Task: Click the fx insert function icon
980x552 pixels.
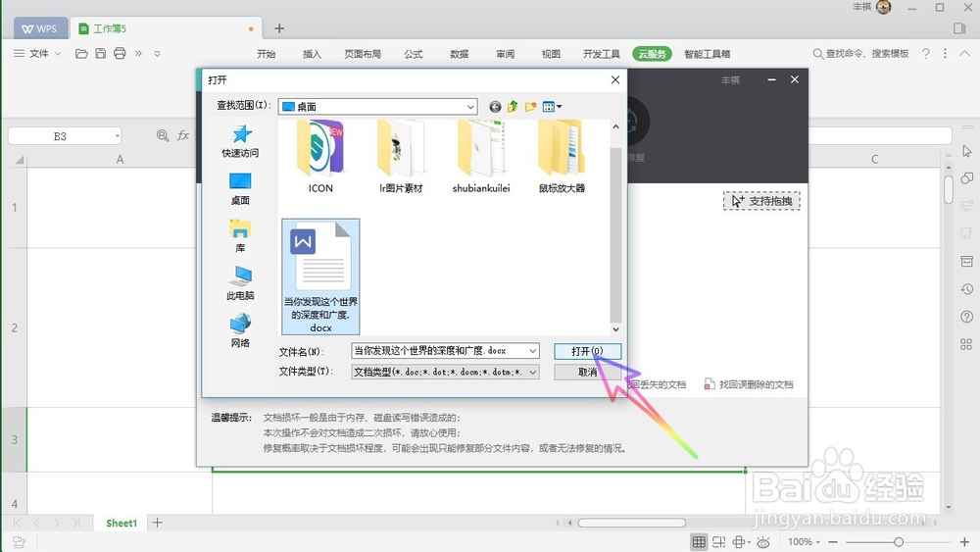Action: pos(183,135)
